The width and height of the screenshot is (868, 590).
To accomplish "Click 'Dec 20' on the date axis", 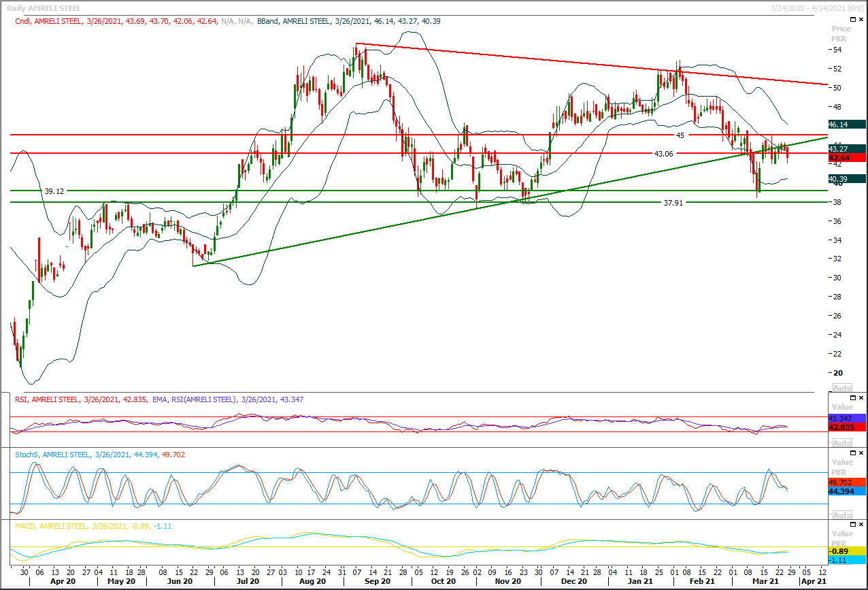I will point(574,582).
